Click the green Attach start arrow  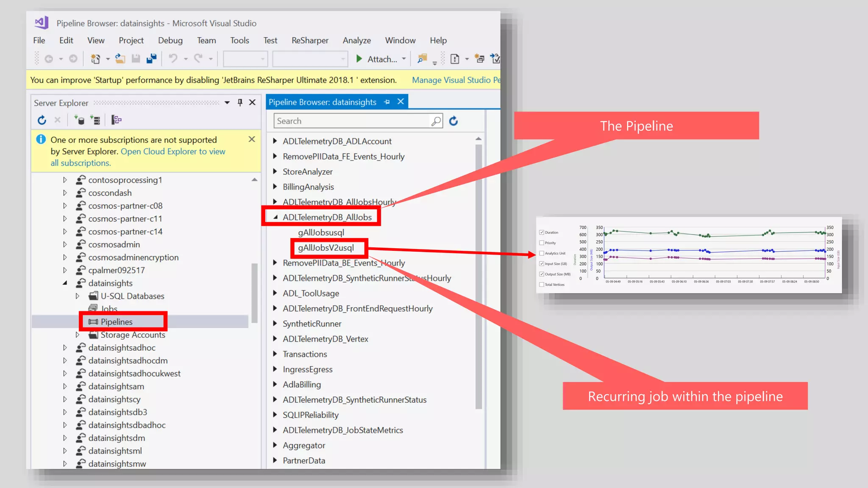tap(359, 59)
